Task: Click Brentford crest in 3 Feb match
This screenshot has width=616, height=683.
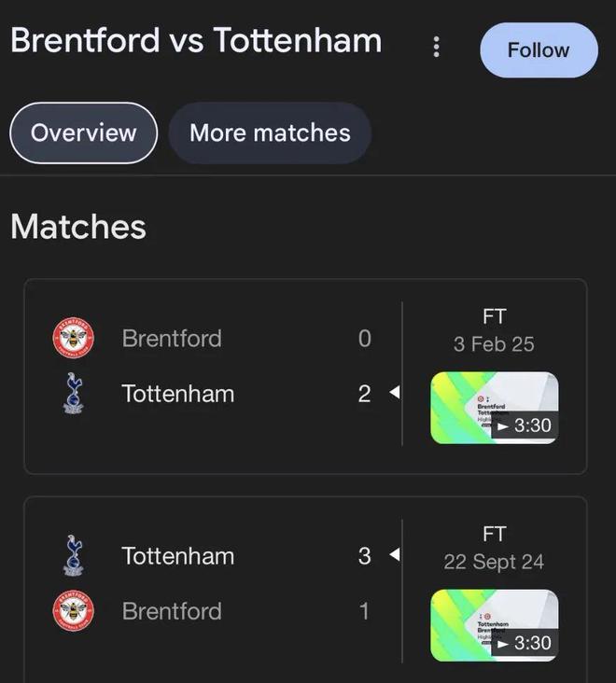Action: (73, 338)
